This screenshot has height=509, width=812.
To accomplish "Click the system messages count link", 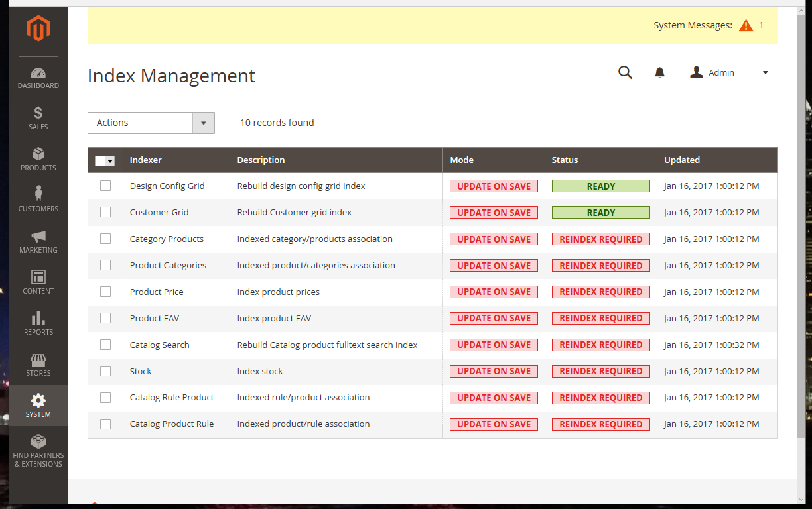I will (762, 25).
